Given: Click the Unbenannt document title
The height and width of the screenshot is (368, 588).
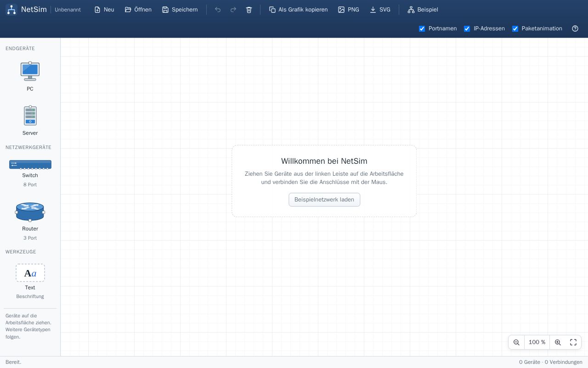Looking at the screenshot, I should 68,10.
